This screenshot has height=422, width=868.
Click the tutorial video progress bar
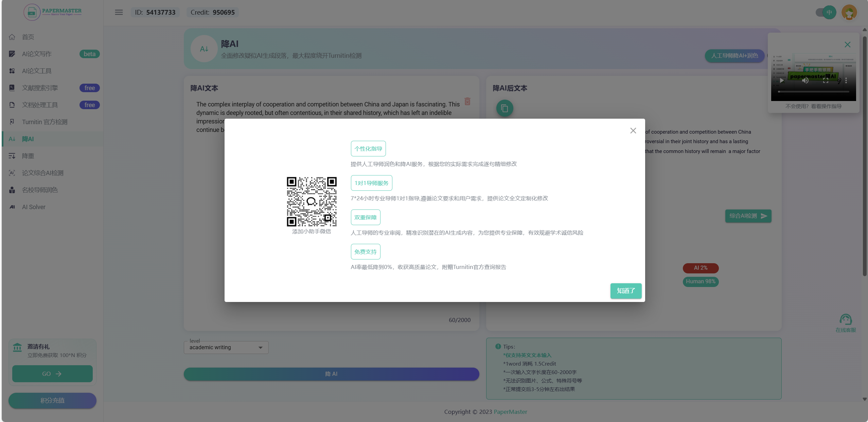813,92
